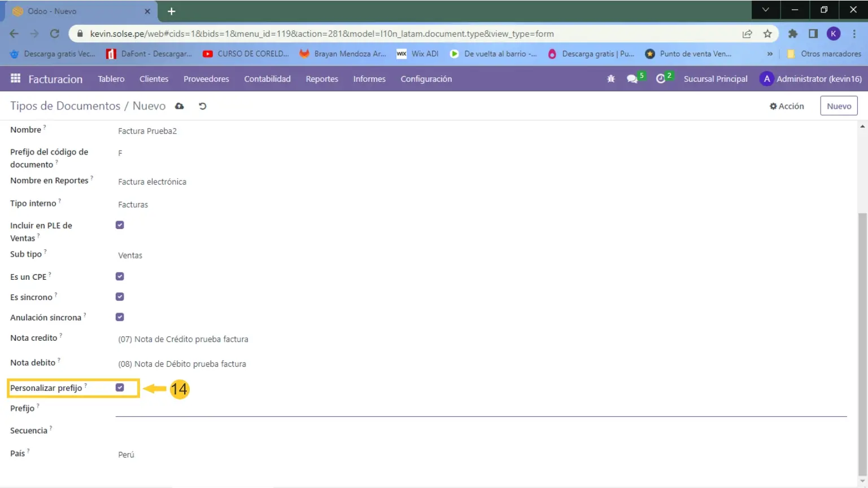This screenshot has height=488, width=868.
Task: Uncheck Incluir en PLE de Ventas
Action: click(120, 225)
